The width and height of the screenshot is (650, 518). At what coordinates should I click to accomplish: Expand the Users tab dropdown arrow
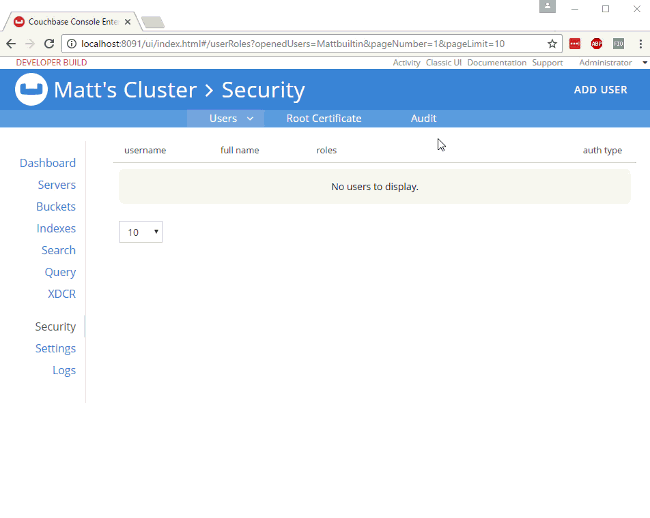pos(250,119)
